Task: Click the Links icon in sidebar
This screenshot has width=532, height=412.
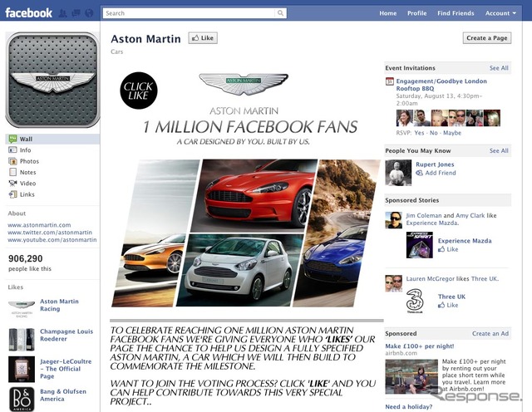Action: [x=12, y=194]
